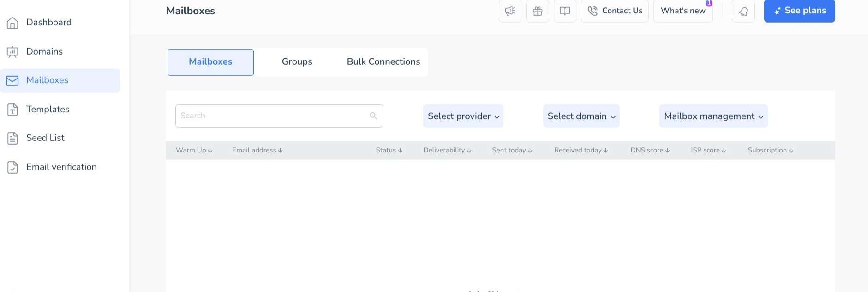Open Seed List in the sidebar
The image size is (868, 292).
(45, 138)
